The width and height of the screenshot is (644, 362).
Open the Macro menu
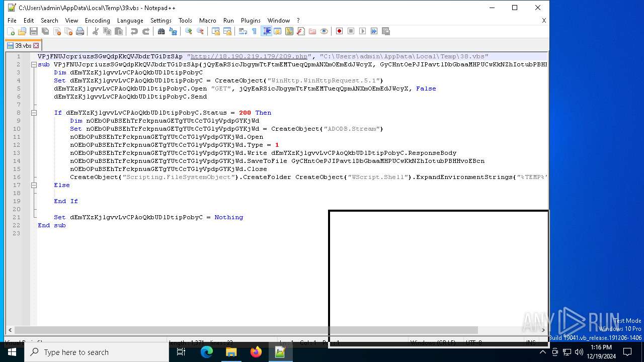[207, 21]
